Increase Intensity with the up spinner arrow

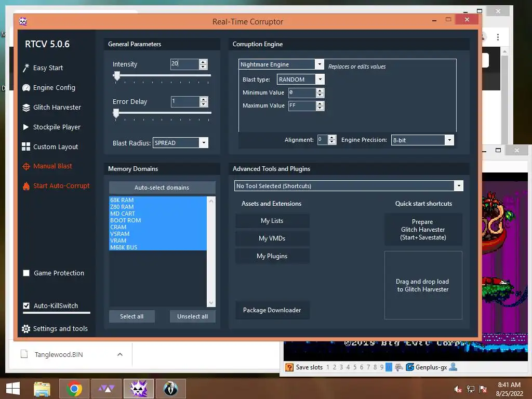pyautogui.click(x=203, y=61)
